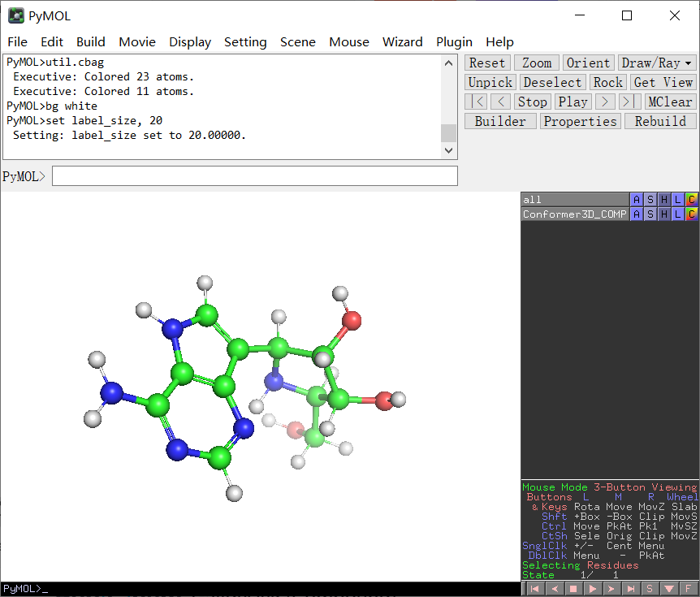Click next frame > button
The height and width of the screenshot is (597, 700).
pos(605,102)
